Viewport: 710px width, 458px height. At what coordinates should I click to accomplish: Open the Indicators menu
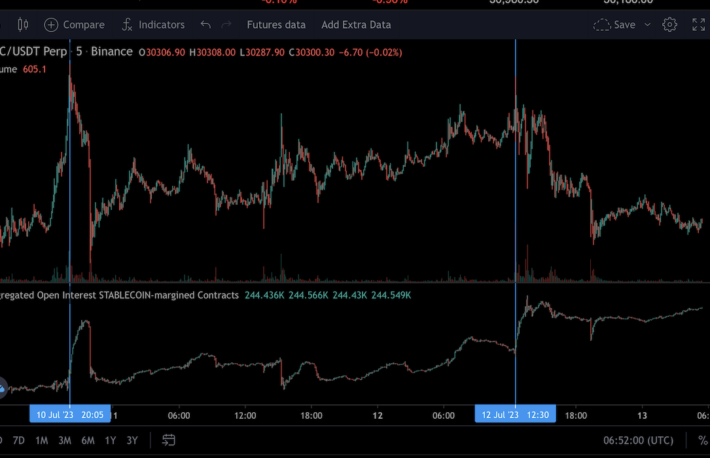click(154, 24)
